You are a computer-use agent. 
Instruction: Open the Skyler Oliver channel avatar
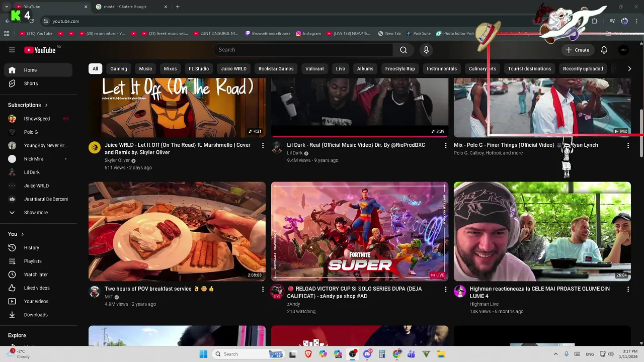(95, 147)
